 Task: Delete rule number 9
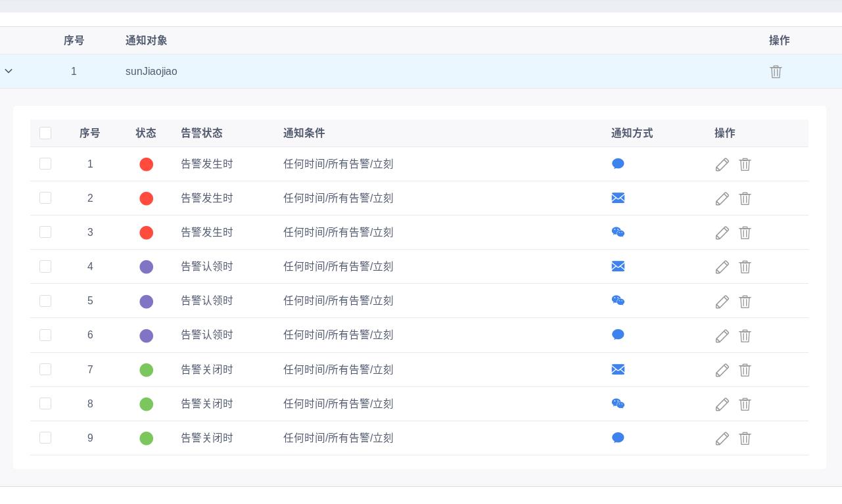pyautogui.click(x=745, y=438)
